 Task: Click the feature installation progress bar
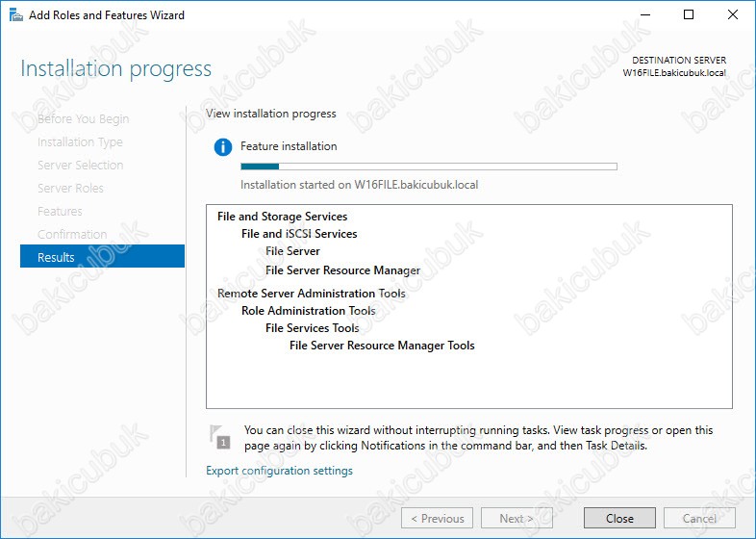428,167
